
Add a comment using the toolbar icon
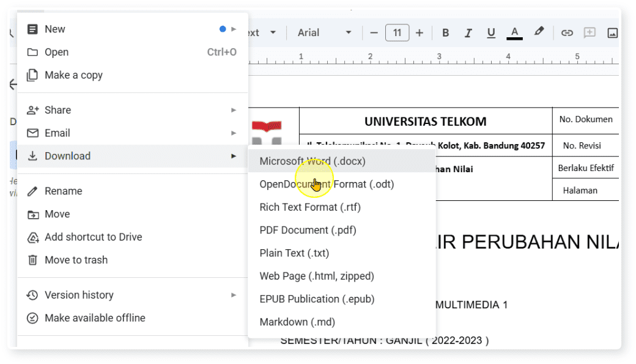[x=590, y=33]
